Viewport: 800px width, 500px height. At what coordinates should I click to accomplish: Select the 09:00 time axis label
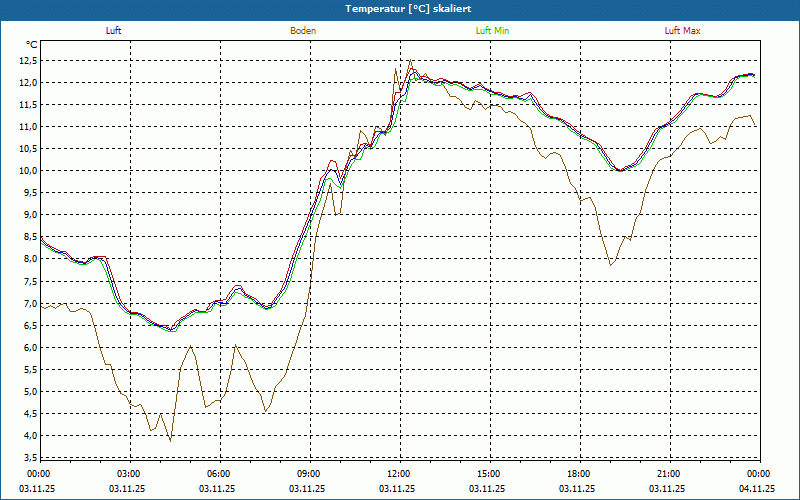pos(309,474)
